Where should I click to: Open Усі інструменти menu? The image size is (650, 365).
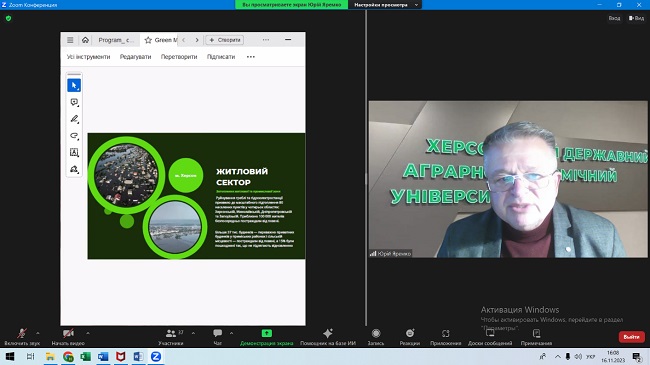88,56
